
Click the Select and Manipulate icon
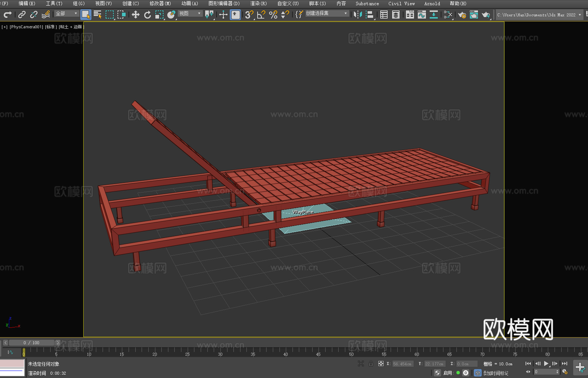pos(223,14)
